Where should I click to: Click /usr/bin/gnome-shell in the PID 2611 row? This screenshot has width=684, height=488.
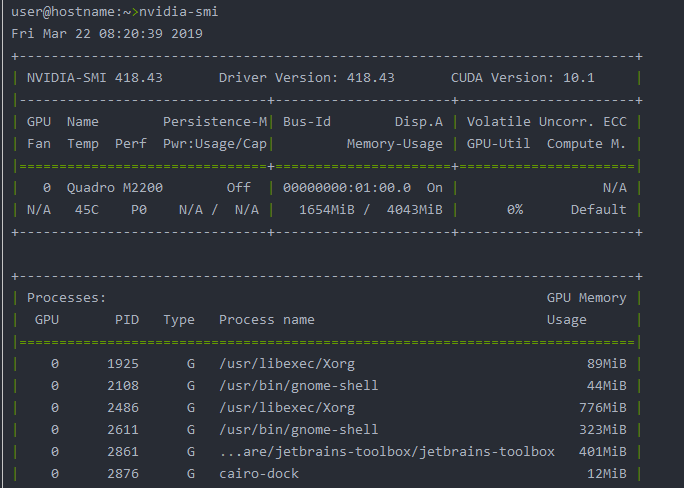pyautogui.click(x=299, y=430)
